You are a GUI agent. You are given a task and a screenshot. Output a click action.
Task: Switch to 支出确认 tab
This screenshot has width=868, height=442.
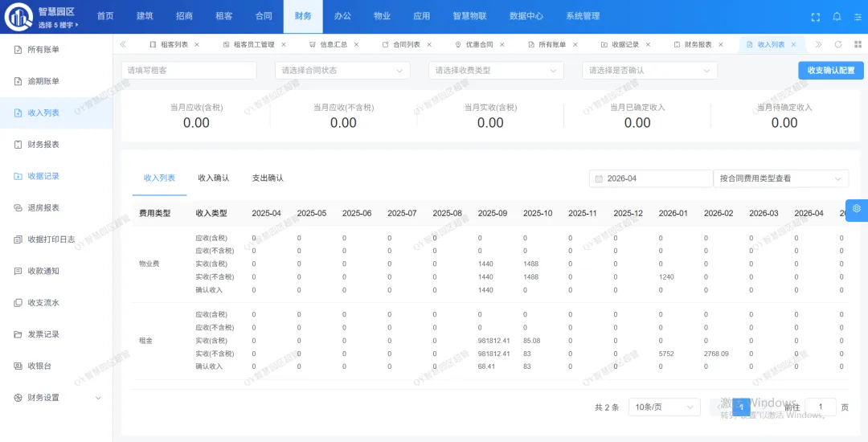tap(268, 178)
